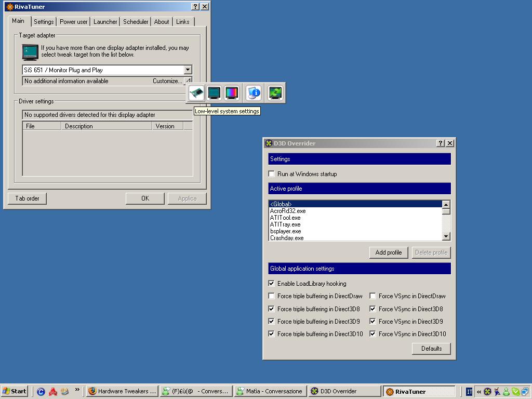Screen dimensions: 532x399
Task: Click the Tab order button
Action: (27, 198)
